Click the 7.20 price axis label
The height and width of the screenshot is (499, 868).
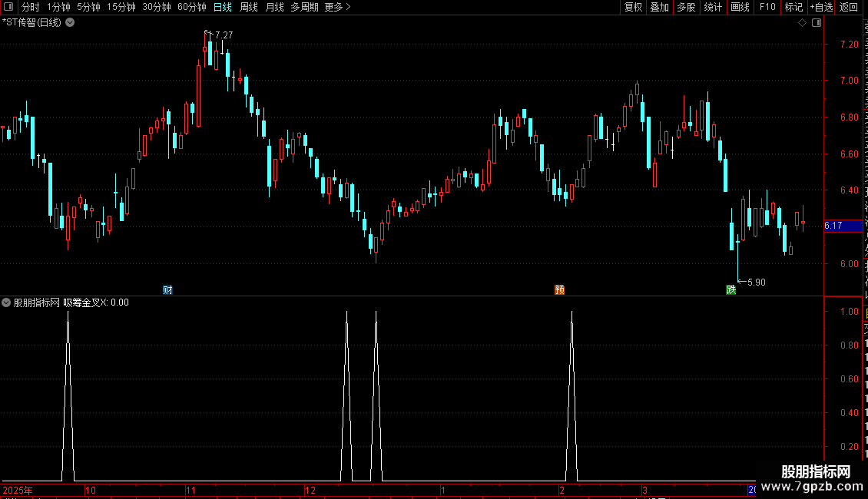(849, 45)
